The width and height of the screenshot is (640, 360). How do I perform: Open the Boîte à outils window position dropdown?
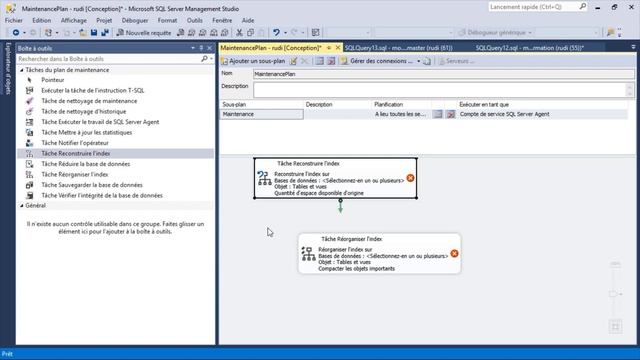[193, 48]
